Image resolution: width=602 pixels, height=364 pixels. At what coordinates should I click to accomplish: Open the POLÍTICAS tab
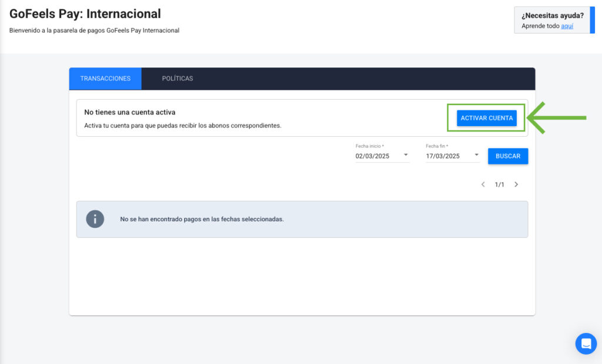(178, 79)
